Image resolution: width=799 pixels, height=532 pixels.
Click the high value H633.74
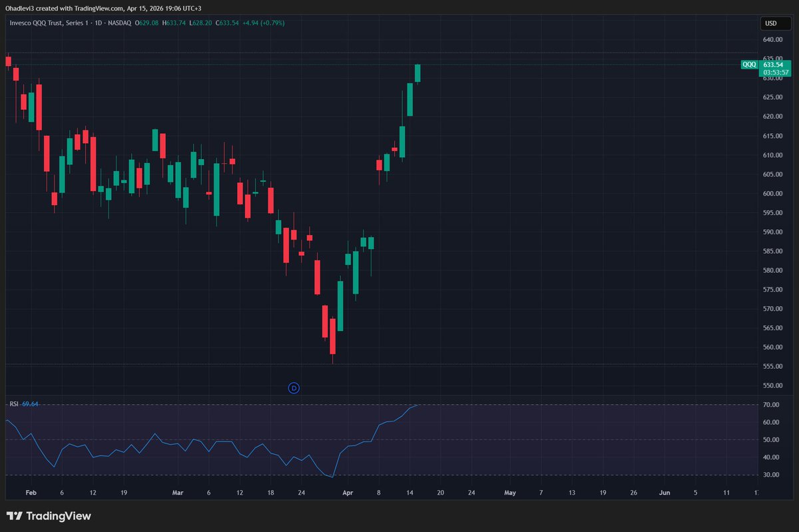click(172, 23)
